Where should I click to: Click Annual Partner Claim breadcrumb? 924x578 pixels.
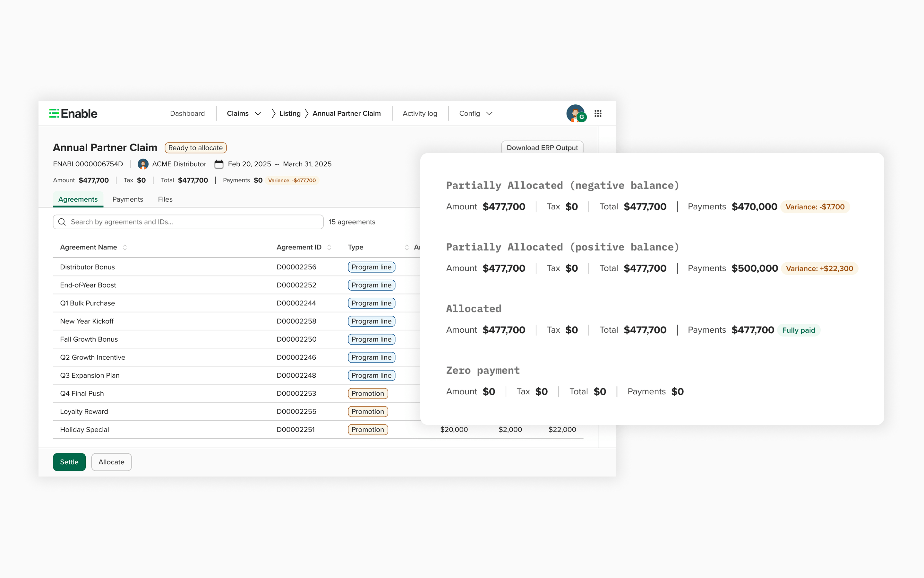click(x=347, y=114)
